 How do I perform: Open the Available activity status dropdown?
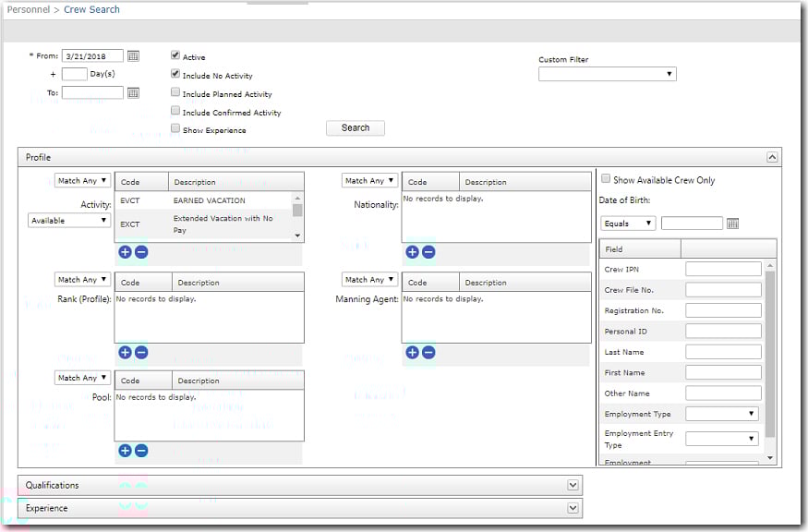click(x=69, y=221)
